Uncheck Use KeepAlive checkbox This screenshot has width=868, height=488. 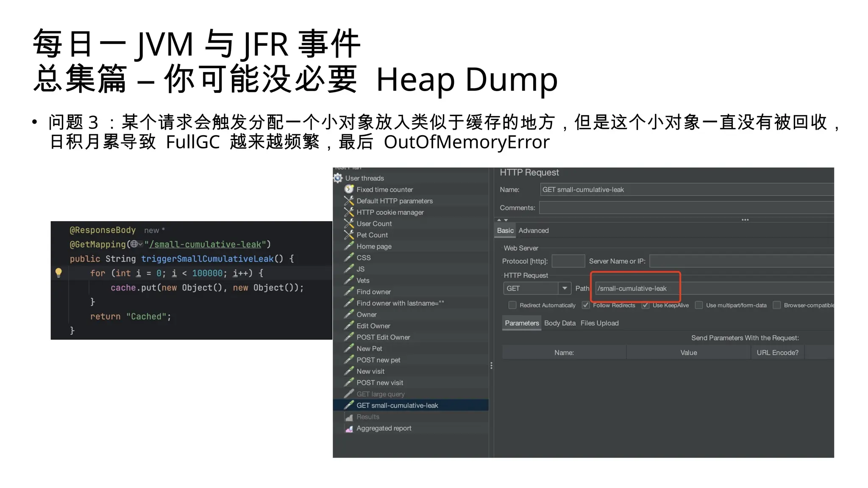(645, 305)
